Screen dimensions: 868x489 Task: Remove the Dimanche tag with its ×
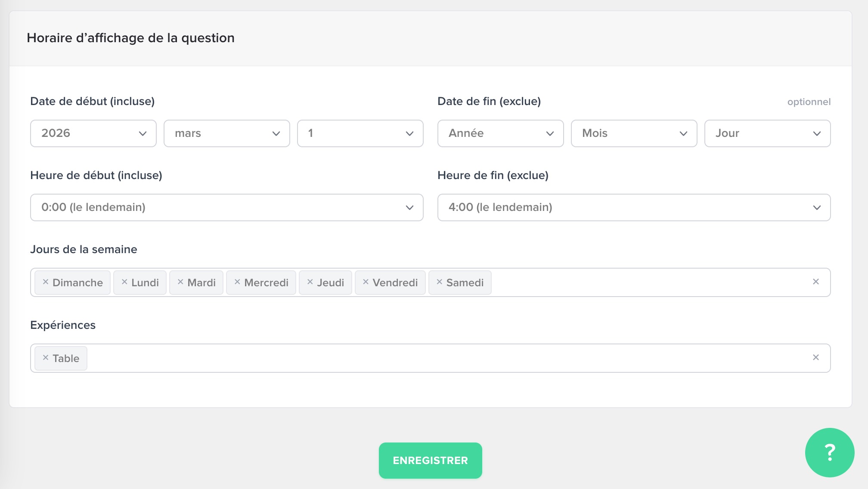click(x=45, y=282)
